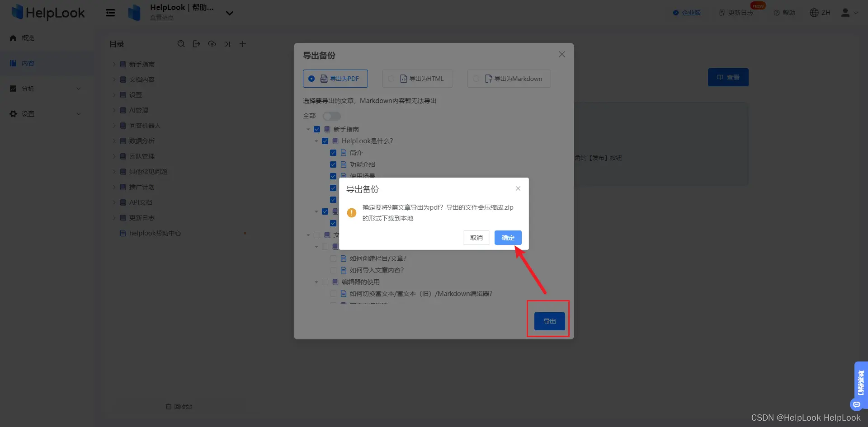This screenshot has width=868, height=427.
Task: Check the 如何创建栏目/文章? checkbox
Action: [x=333, y=258]
